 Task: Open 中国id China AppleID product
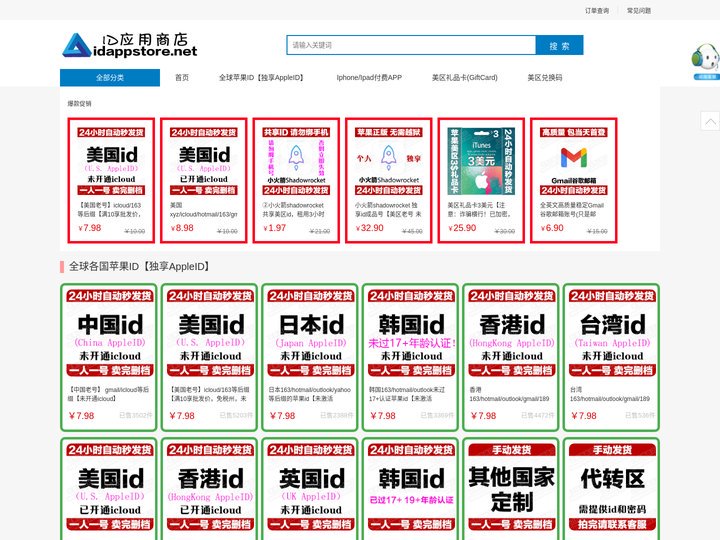pos(109,357)
